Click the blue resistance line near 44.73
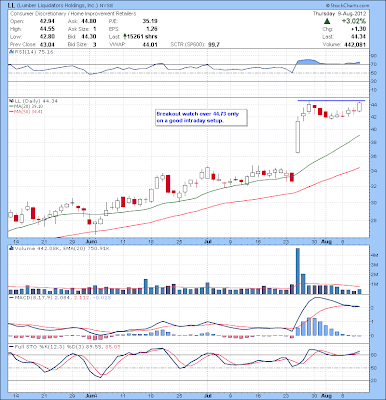The width and height of the screenshot is (386, 400). pyautogui.click(x=331, y=100)
